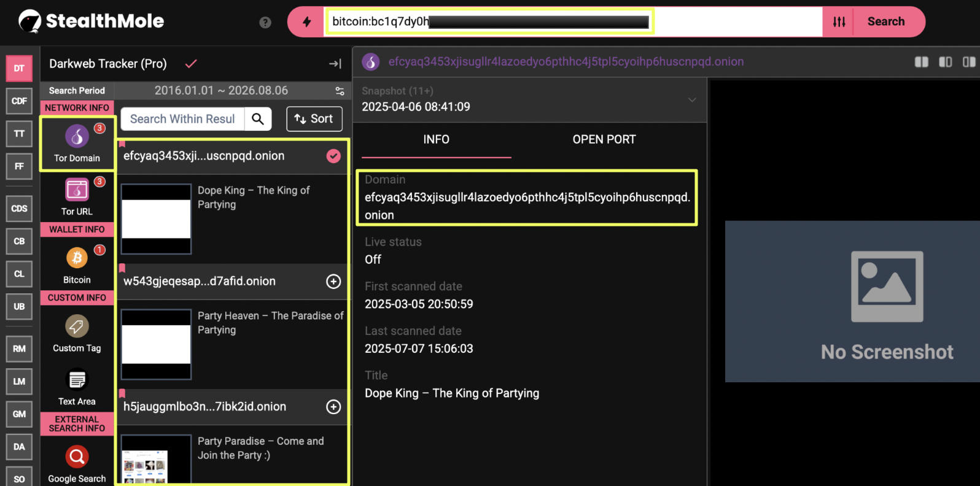Click the StealthMole logo
This screenshot has width=980, height=486.
click(x=91, y=21)
